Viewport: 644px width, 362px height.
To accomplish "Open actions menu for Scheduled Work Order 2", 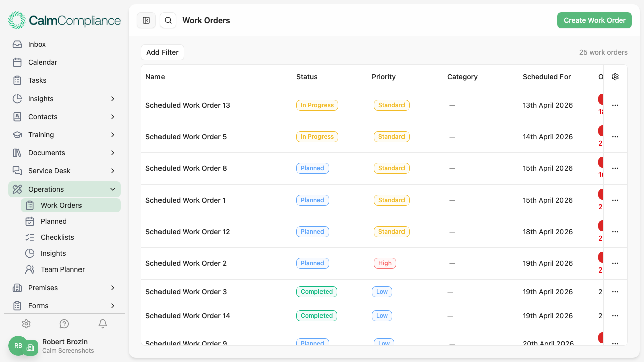I will tap(615, 263).
